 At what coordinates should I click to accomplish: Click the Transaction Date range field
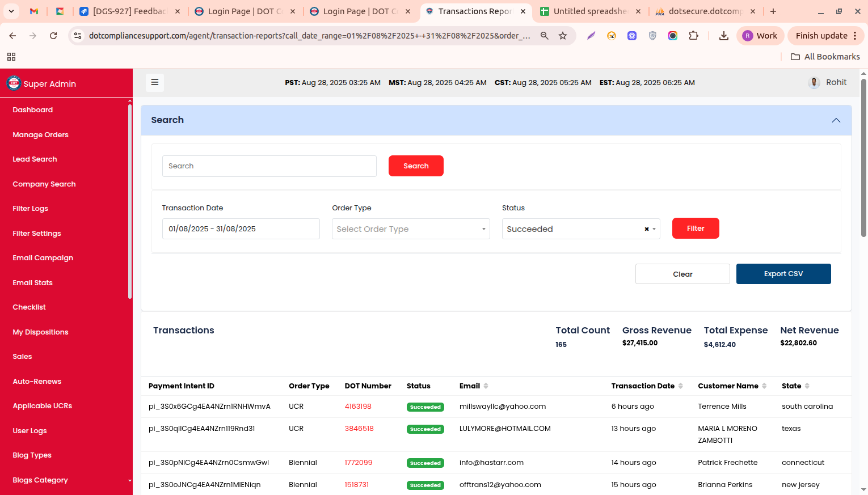click(x=241, y=229)
